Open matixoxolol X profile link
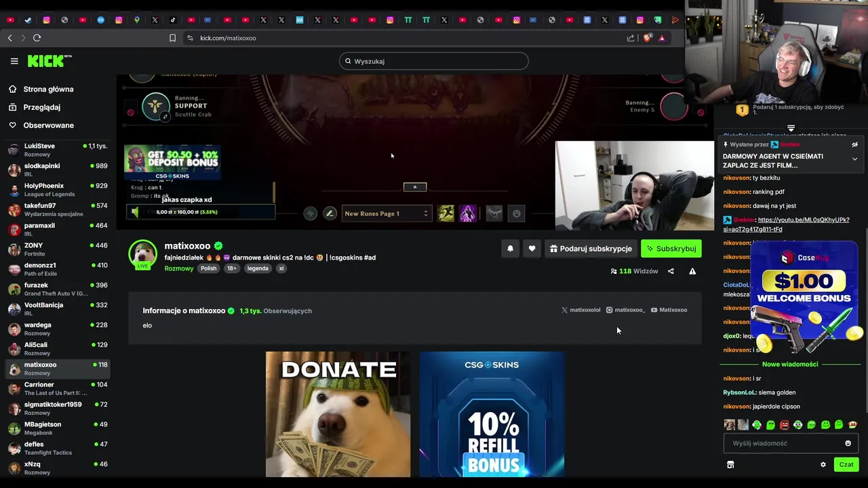This screenshot has height=488, width=868. [x=581, y=310]
